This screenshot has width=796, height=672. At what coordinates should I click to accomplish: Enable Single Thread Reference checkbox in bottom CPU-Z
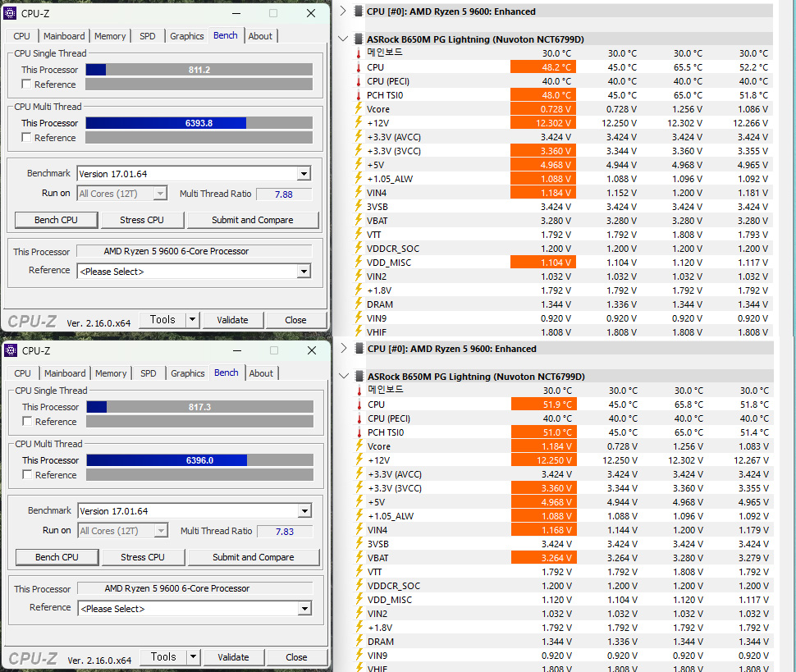[x=27, y=421]
